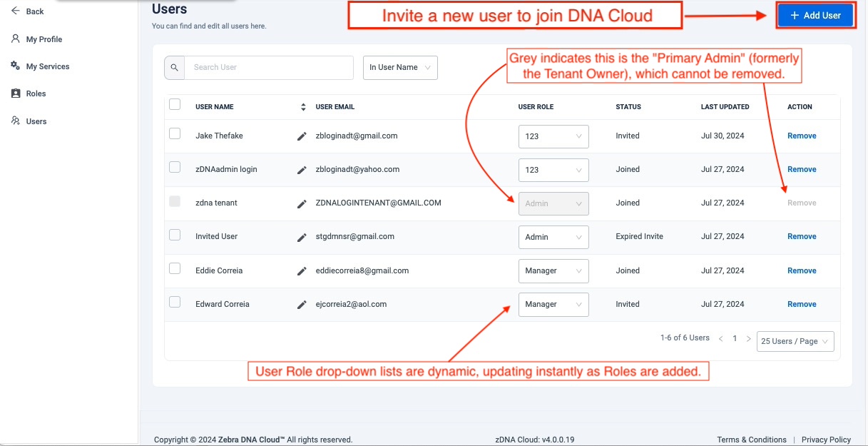Go to My Services in the sidebar
868x446 pixels.
[x=47, y=66]
